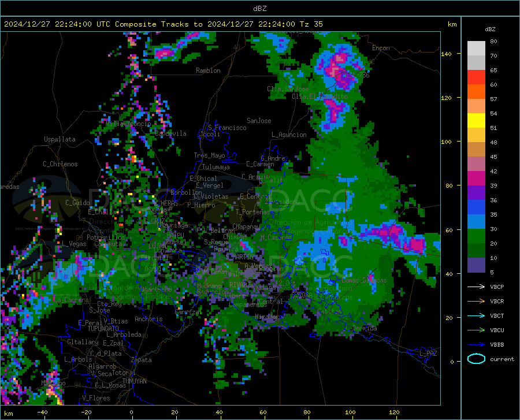Click the blue VBBB arrow legend icon

476,345
